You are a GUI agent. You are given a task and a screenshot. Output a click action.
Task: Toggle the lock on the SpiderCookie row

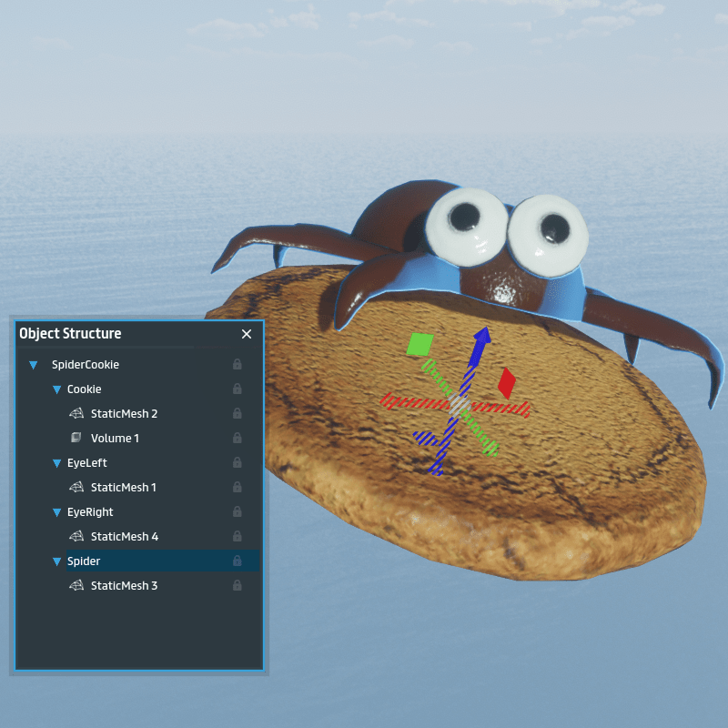(238, 365)
